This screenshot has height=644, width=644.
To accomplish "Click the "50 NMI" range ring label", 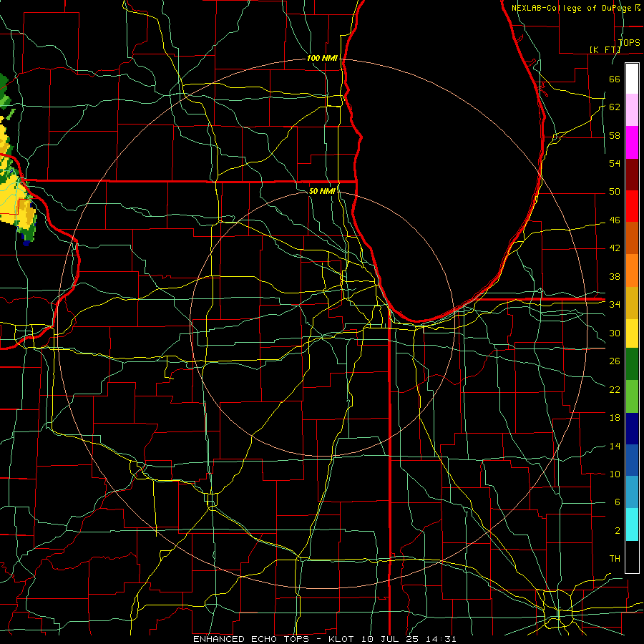I will (322, 191).
